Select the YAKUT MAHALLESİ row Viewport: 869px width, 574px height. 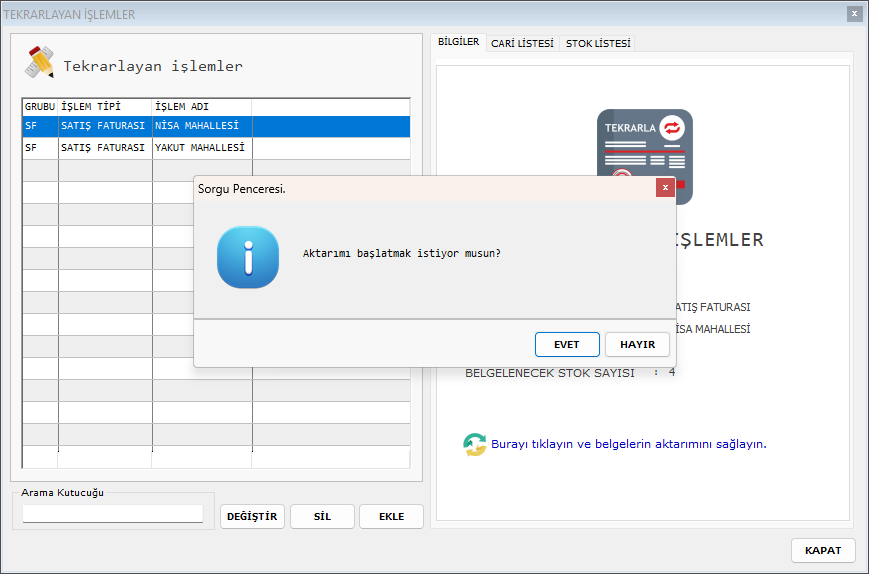(199, 148)
